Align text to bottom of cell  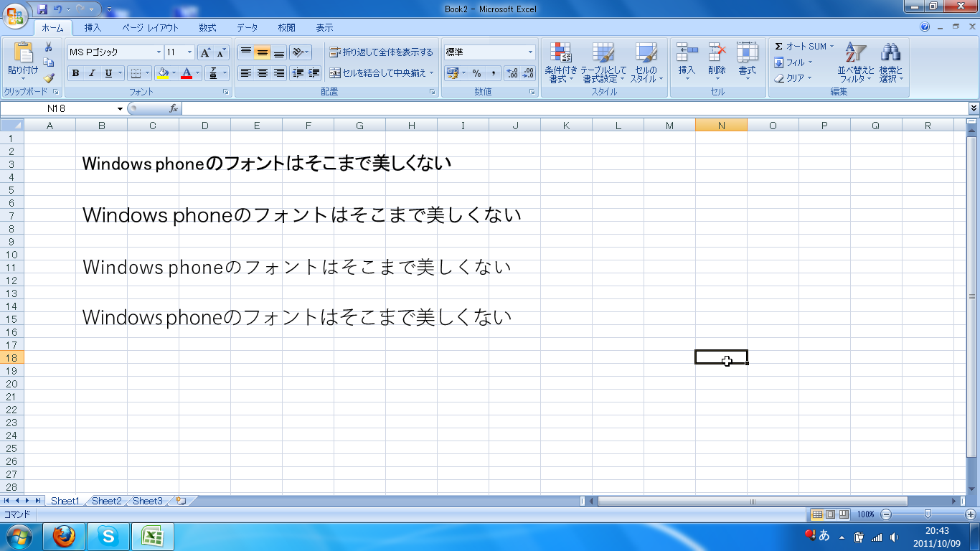(x=278, y=52)
